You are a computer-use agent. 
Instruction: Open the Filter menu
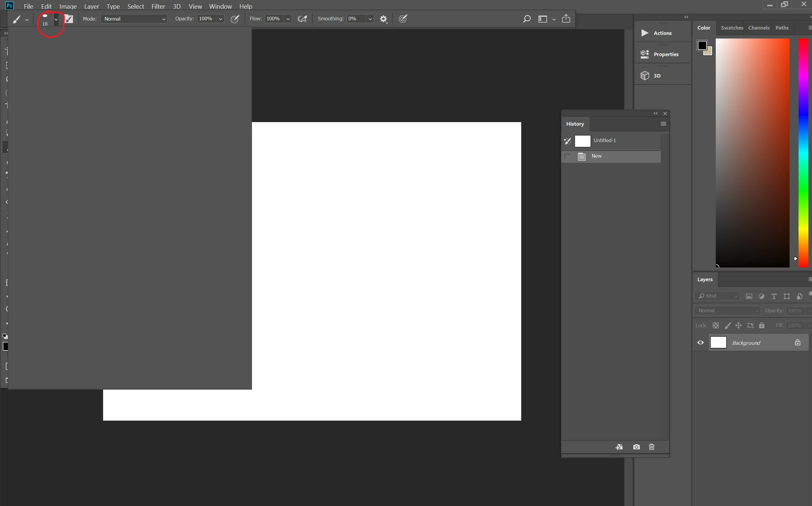[158, 6]
